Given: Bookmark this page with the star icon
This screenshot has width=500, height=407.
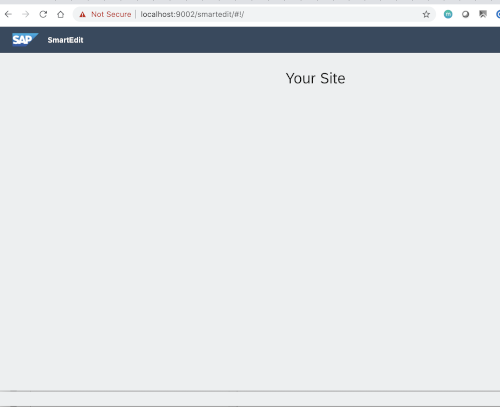Looking at the screenshot, I should click(426, 14).
